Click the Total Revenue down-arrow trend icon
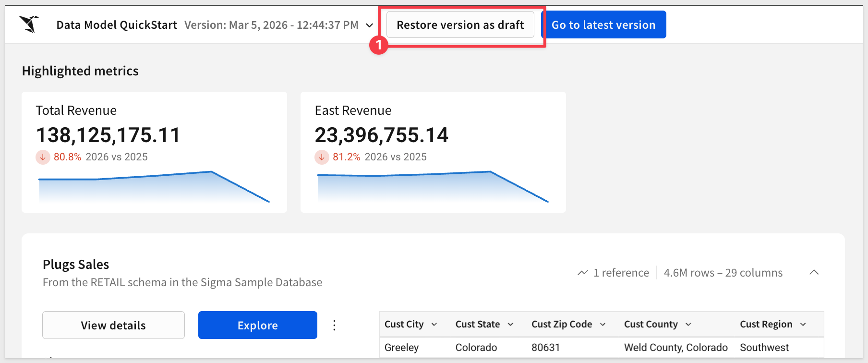Screen dimensions: 868x363 click(43, 157)
